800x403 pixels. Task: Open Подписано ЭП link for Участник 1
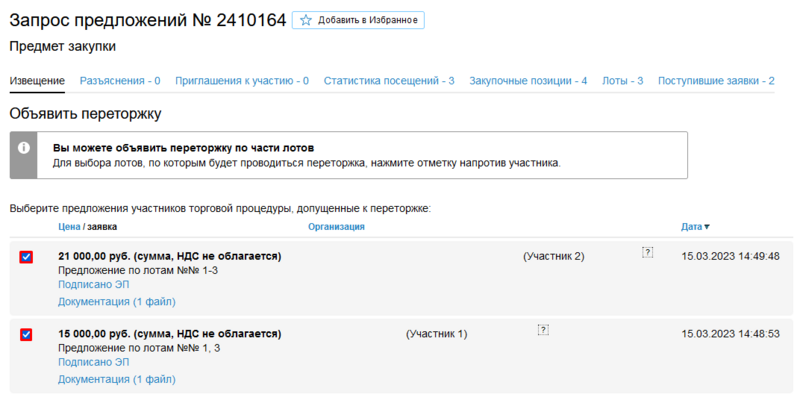[x=94, y=362]
